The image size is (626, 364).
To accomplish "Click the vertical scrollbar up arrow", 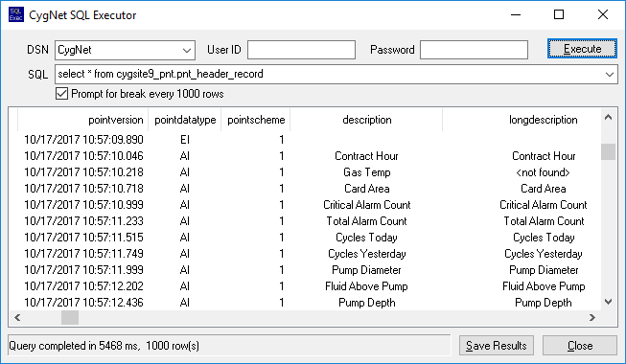I will click(608, 117).
